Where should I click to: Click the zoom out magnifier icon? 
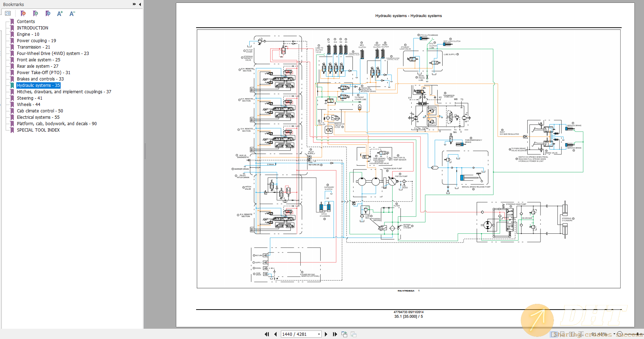coord(620,334)
